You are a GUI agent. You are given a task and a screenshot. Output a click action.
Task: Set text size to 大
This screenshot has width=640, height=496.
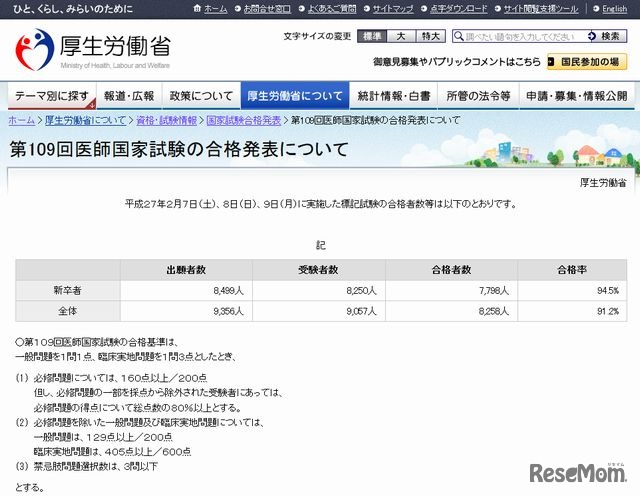(401, 36)
